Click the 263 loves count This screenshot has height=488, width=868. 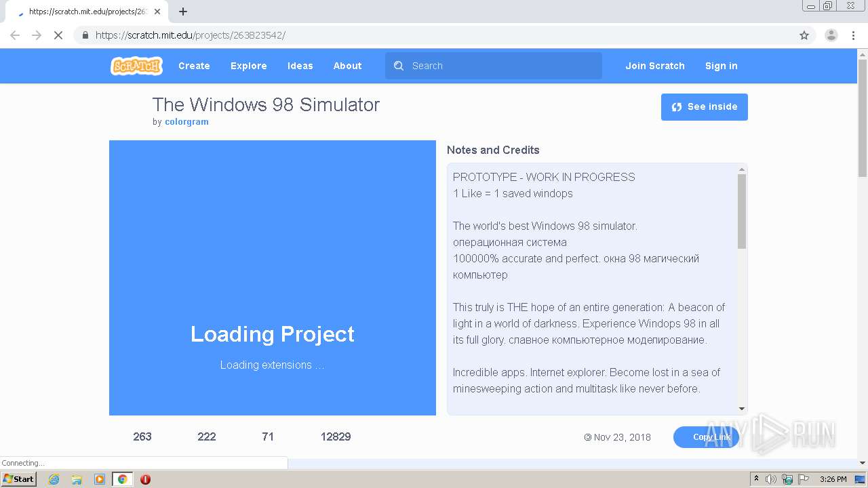coord(142,436)
